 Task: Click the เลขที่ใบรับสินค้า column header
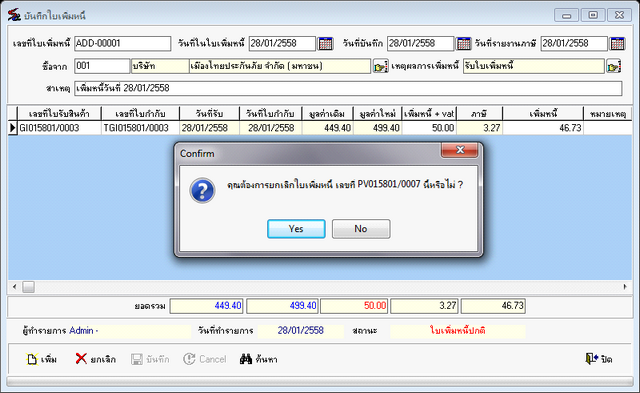tap(60, 114)
